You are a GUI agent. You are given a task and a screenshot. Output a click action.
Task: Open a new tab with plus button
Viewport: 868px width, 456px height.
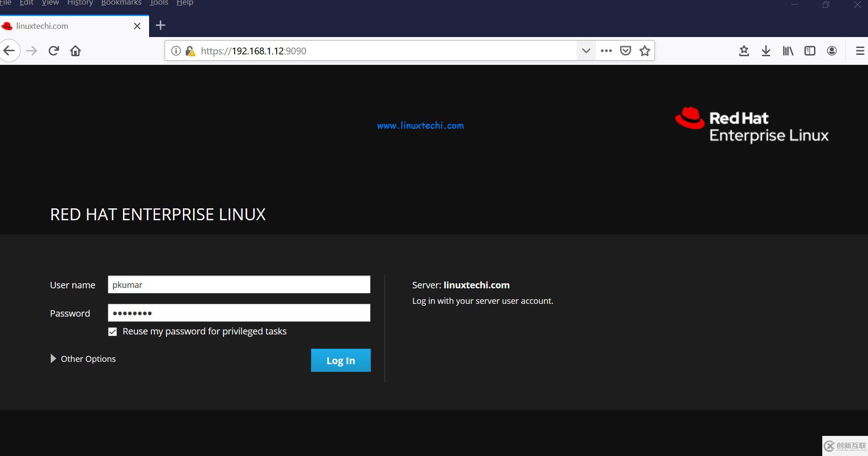coord(161,25)
